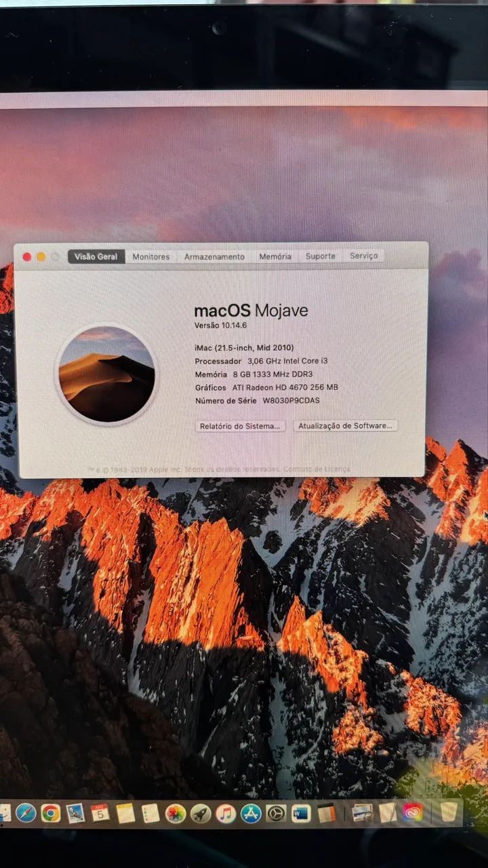Open Reminders from the Dock
Screen dimensions: 488x868
150,812
